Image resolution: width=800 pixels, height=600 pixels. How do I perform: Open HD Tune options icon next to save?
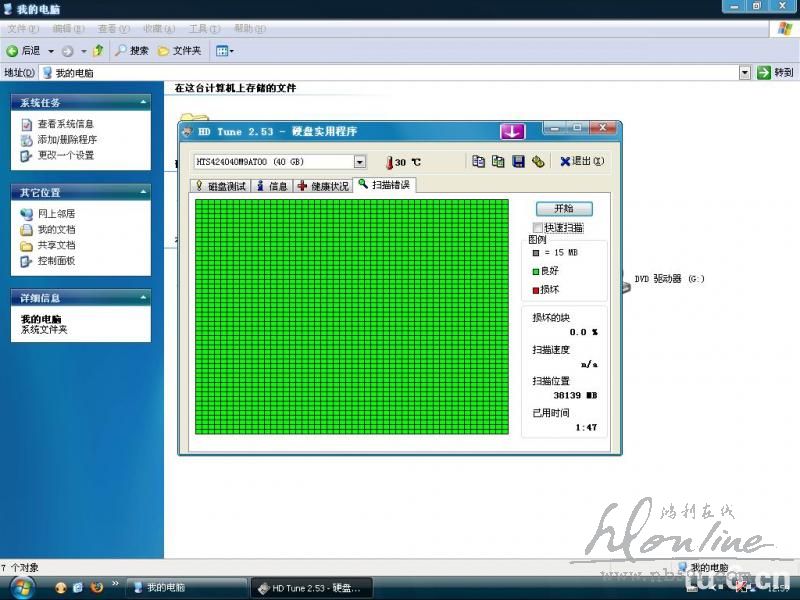(537, 161)
